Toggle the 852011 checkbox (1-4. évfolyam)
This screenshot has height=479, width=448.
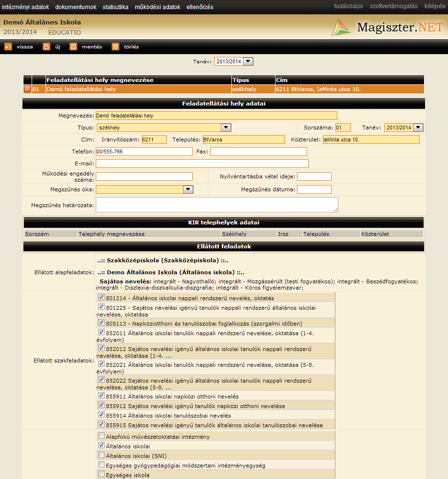click(x=101, y=332)
